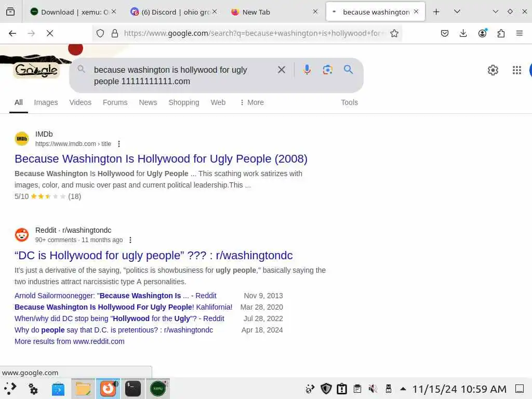
Task: Submit search with blue magnifier
Action: point(348,70)
